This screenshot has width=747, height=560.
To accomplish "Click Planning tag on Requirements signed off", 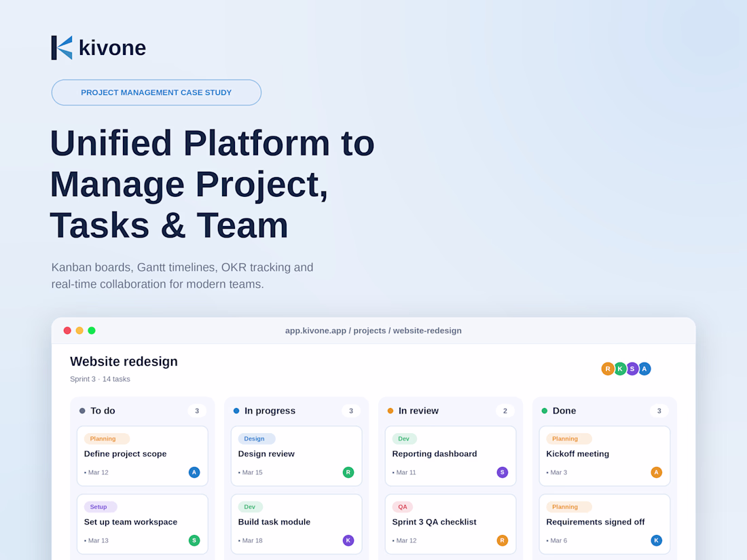I will tap(569, 506).
